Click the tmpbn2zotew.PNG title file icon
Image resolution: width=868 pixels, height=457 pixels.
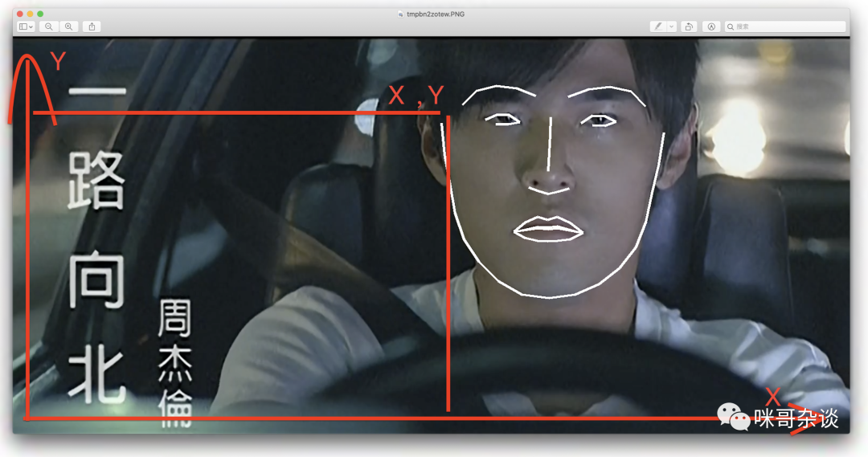tap(401, 14)
